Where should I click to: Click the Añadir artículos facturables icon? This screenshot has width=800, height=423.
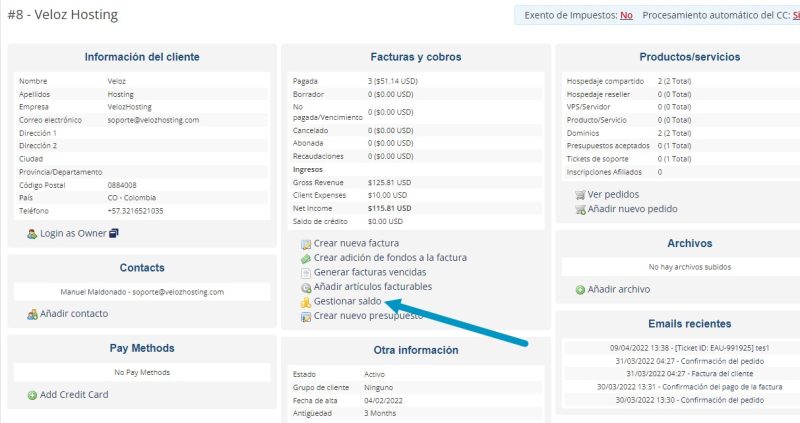point(306,288)
